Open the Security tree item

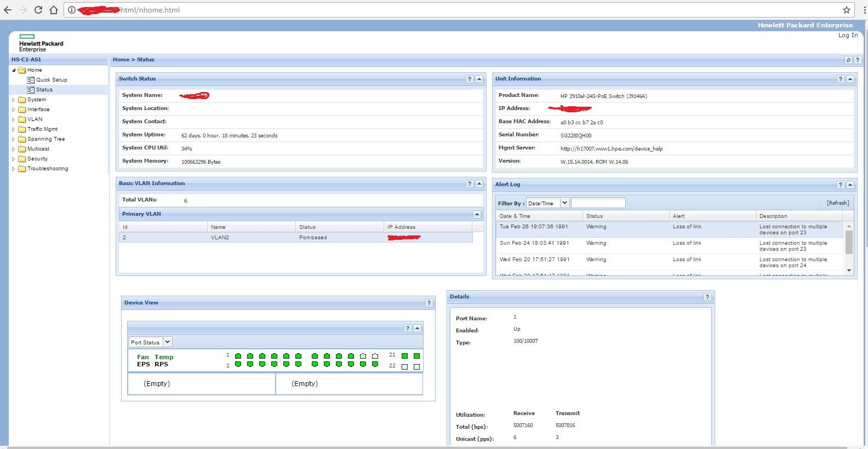click(37, 159)
